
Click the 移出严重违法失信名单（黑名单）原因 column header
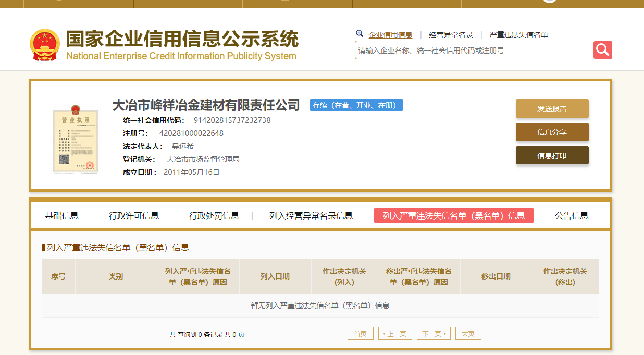[x=419, y=276]
